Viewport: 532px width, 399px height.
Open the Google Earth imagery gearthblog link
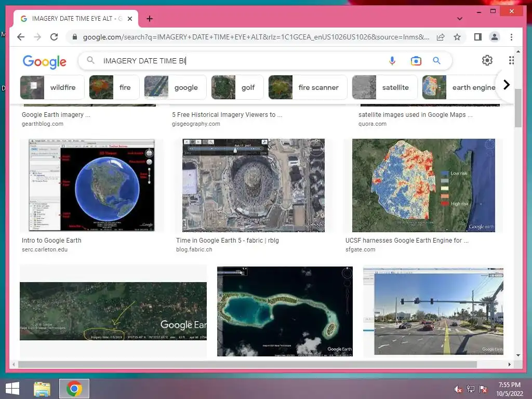56,115
